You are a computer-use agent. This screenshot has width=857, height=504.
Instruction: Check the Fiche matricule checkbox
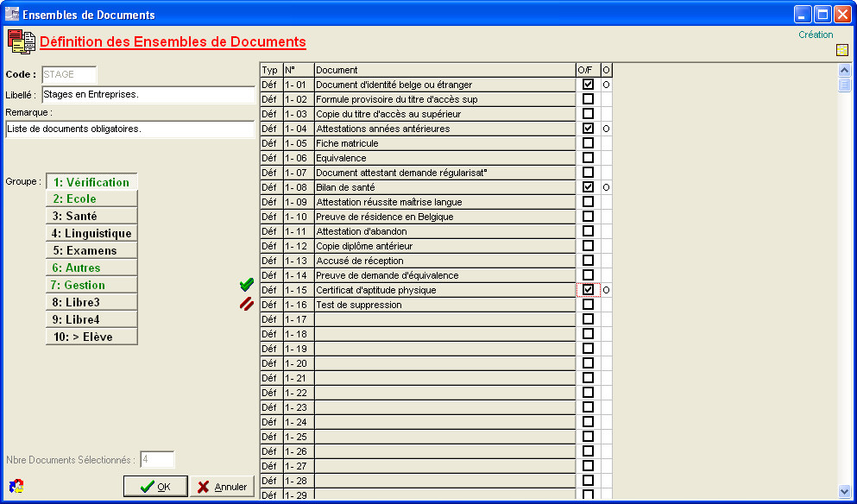click(588, 143)
